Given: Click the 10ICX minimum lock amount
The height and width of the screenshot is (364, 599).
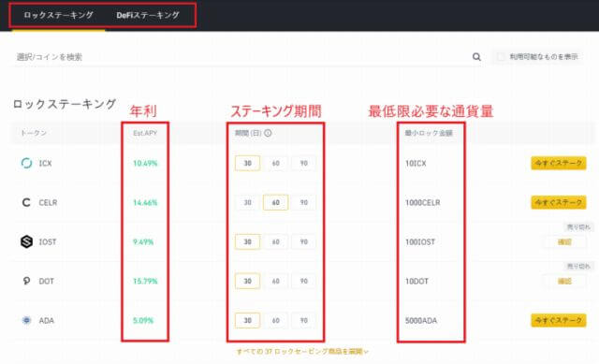Looking at the screenshot, I should coord(416,163).
